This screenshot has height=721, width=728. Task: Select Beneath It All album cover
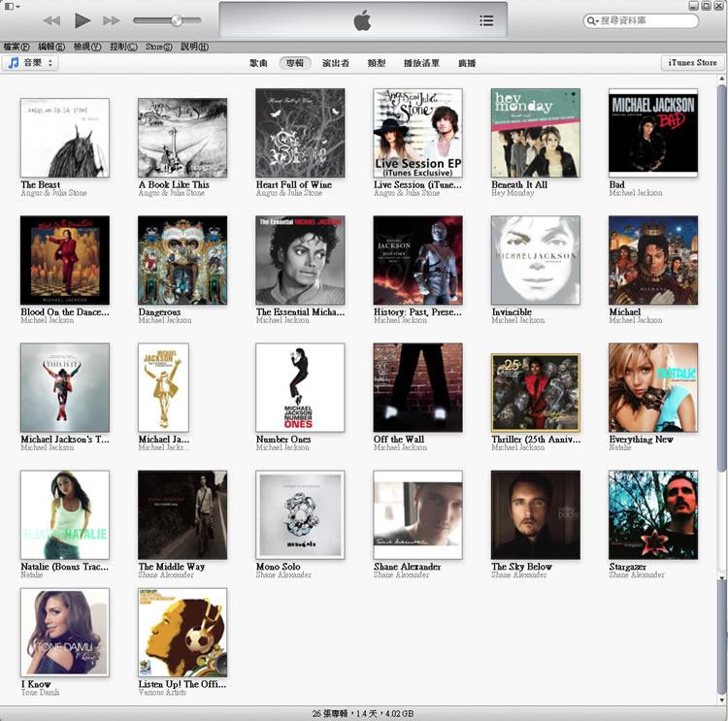click(536, 133)
